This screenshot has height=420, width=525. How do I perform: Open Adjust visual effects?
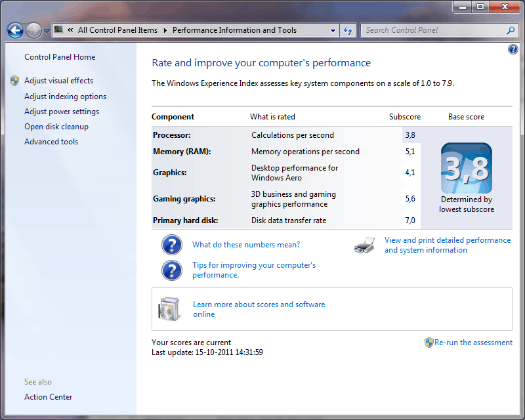click(x=58, y=81)
